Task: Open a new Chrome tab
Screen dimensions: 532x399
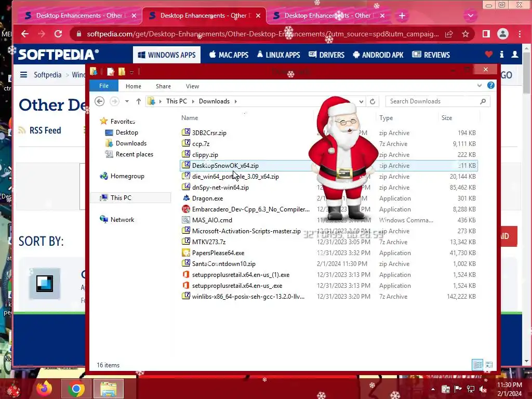Action: [x=402, y=16]
